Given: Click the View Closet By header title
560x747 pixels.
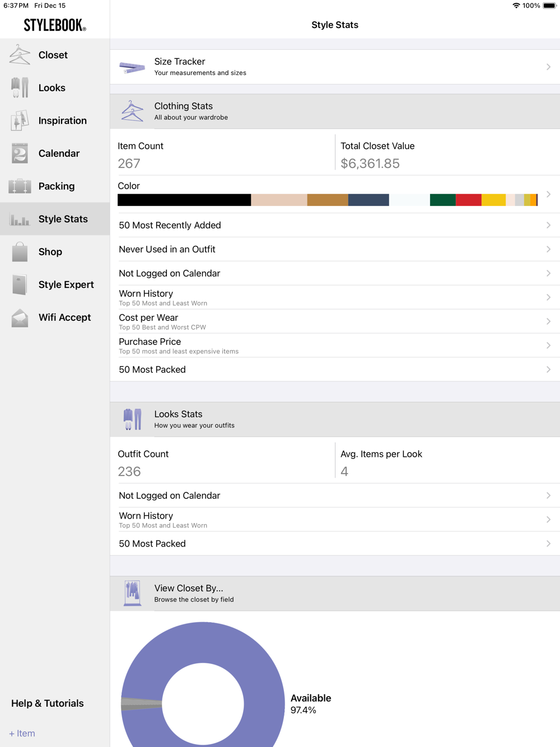Looking at the screenshot, I should tap(189, 588).
